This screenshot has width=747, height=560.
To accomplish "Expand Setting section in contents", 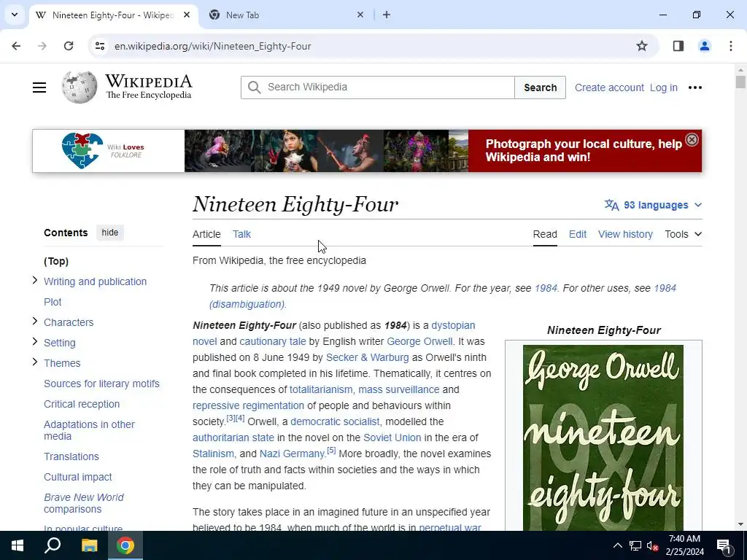I will 35,341.
